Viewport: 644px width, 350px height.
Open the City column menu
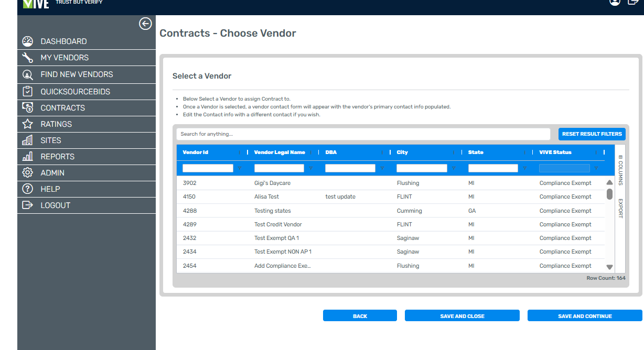point(454,152)
